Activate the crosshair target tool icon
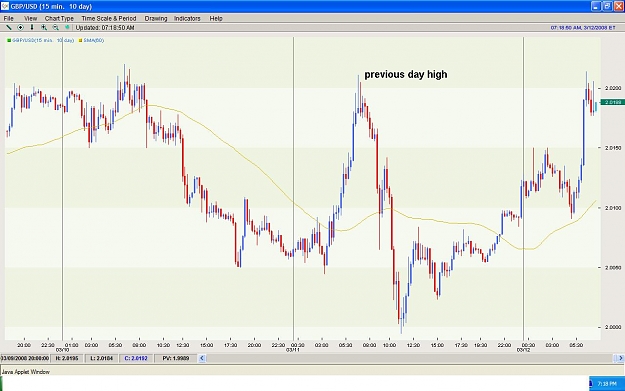This screenshot has width=625, height=391. [20, 28]
